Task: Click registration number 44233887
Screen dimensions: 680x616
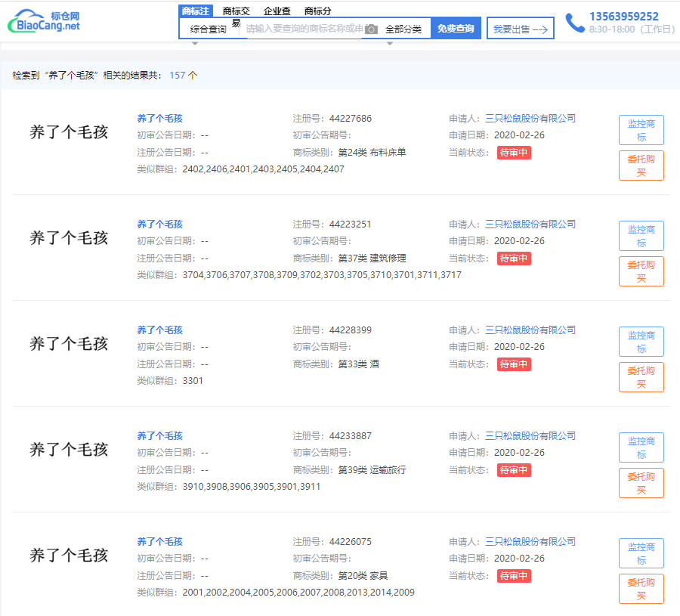Action: (351, 436)
